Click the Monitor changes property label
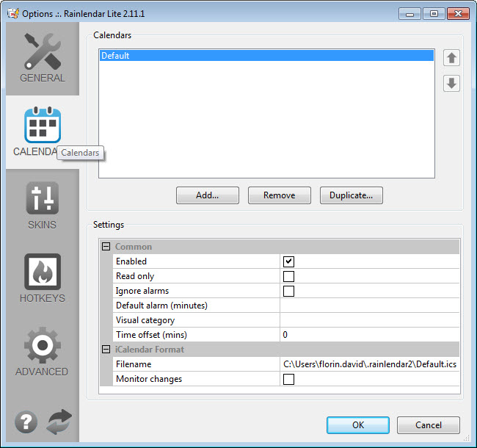 point(149,379)
